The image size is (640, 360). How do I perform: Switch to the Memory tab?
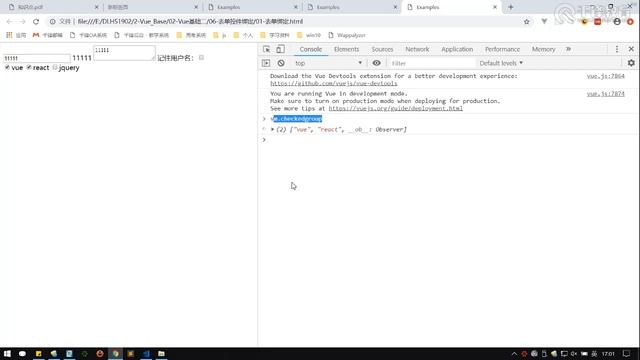pyautogui.click(x=543, y=49)
